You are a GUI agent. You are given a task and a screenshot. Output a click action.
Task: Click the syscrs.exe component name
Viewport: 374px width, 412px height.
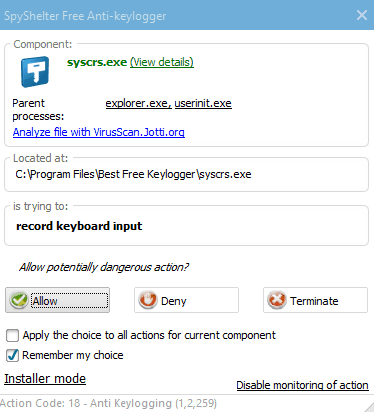pyautogui.click(x=97, y=62)
